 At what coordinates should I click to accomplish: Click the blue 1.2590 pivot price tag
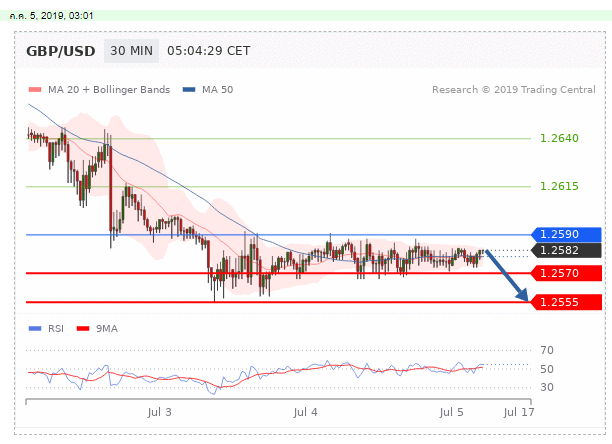point(566,234)
